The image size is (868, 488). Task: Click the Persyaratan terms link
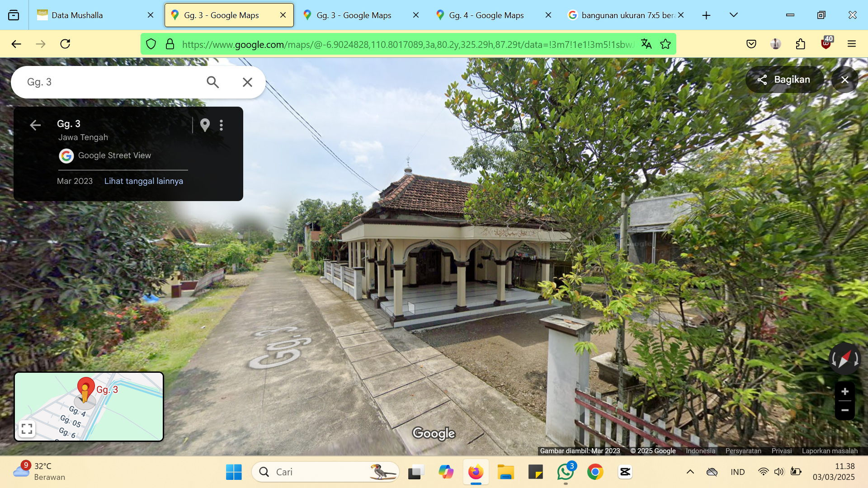pos(743,450)
